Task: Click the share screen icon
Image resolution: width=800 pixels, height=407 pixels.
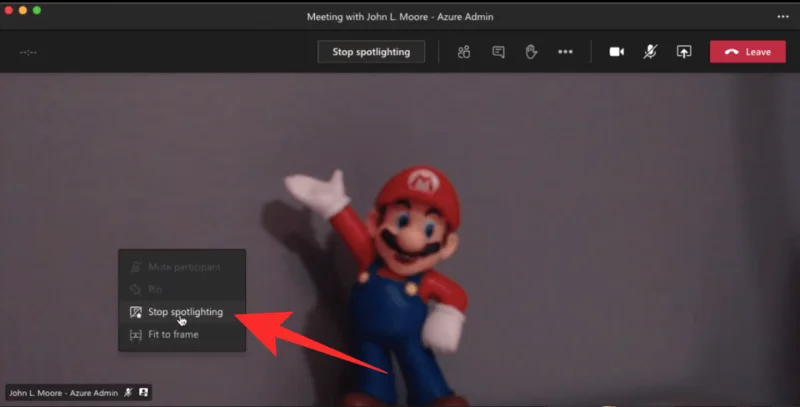Action: [x=684, y=52]
